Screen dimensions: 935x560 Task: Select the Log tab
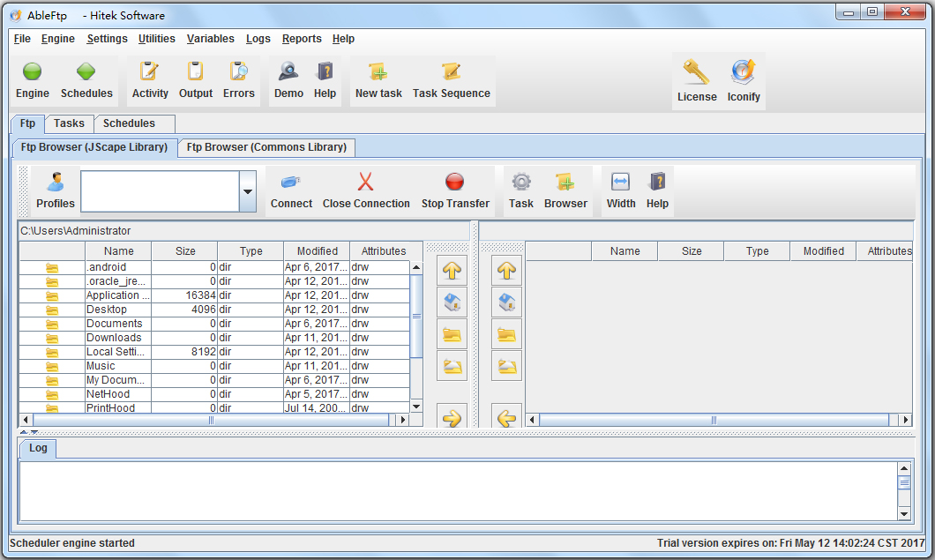tap(38, 448)
